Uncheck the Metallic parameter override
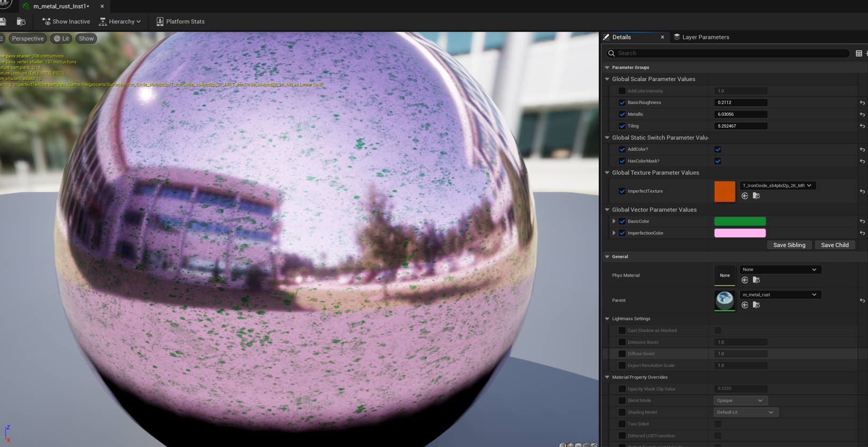The height and width of the screenshot is (447, 868). [622, 114]
